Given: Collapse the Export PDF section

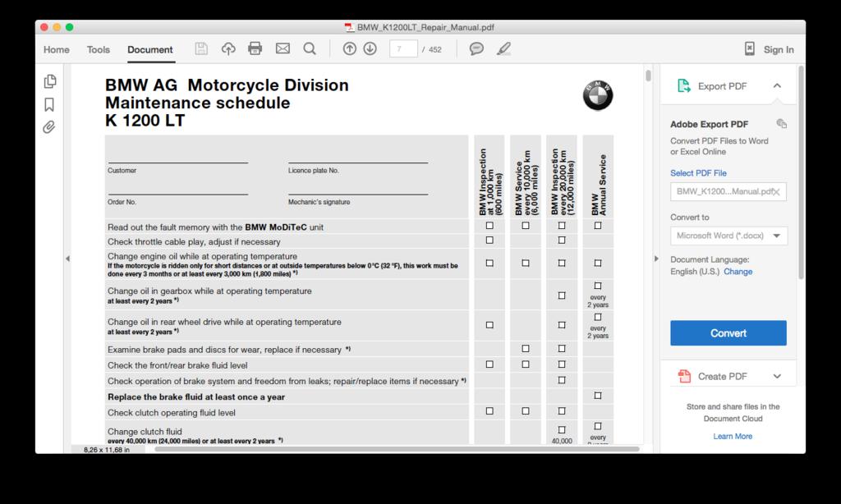Looking at the screenshot, I should [x=777, y=86].
